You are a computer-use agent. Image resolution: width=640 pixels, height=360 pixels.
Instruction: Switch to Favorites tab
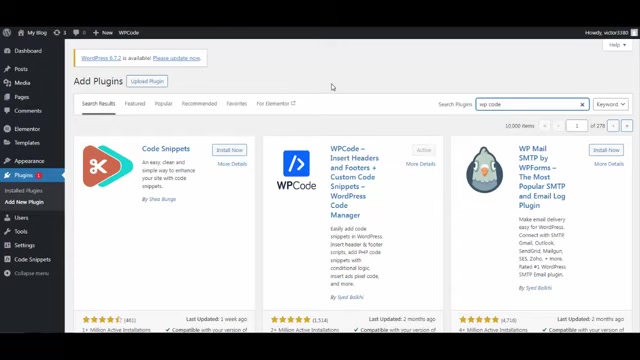coord(237,104)
